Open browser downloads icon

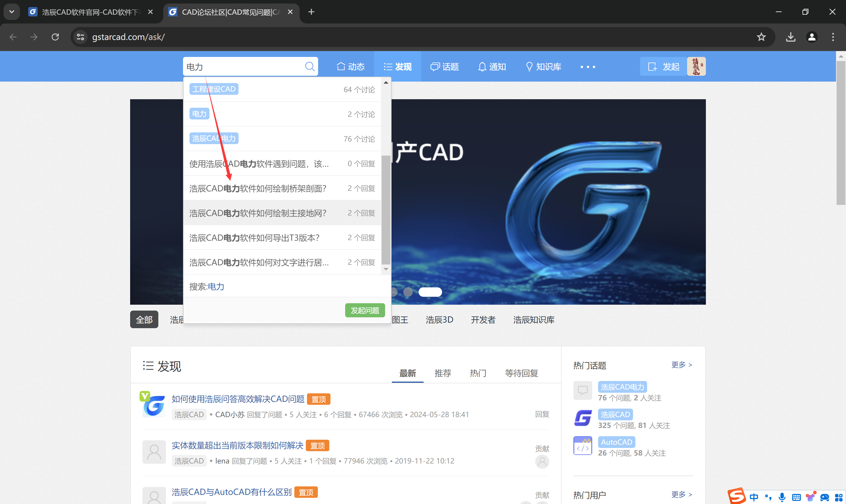(x=790, y=37)
